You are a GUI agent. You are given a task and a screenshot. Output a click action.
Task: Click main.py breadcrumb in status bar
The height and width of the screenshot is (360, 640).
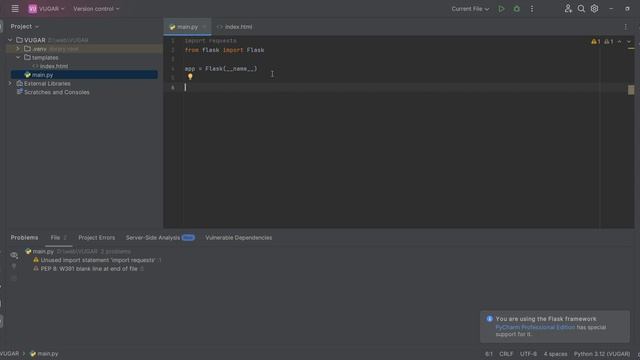pos(44,354)
